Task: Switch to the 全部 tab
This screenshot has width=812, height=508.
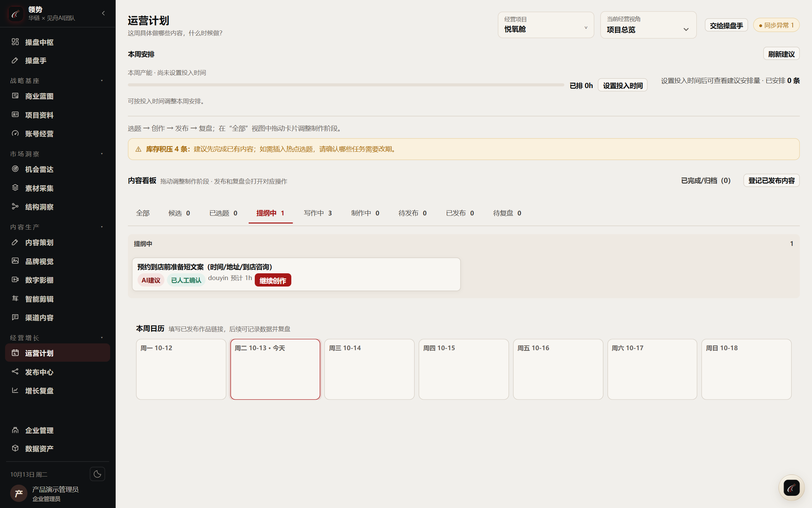Action: click(x=143, y=213)
